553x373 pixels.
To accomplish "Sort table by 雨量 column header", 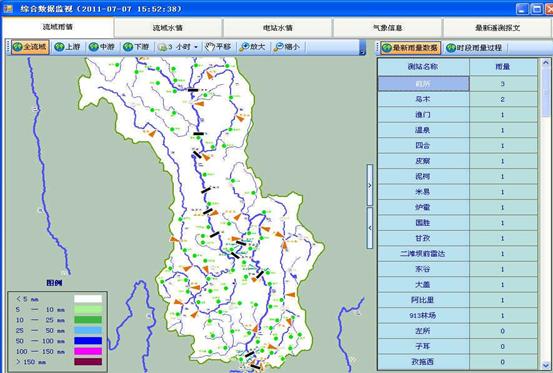I will 503,67.
